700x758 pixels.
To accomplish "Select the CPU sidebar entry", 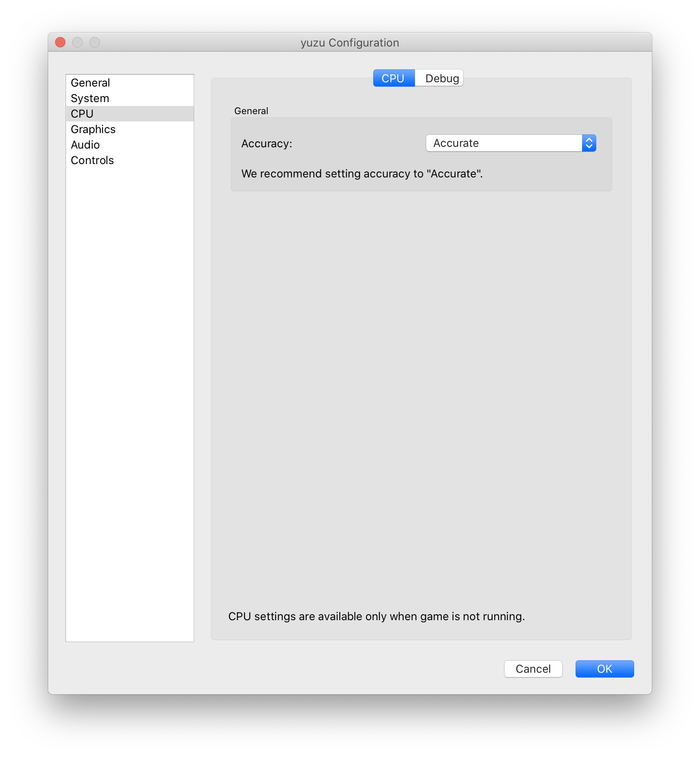I will (130, 114).
